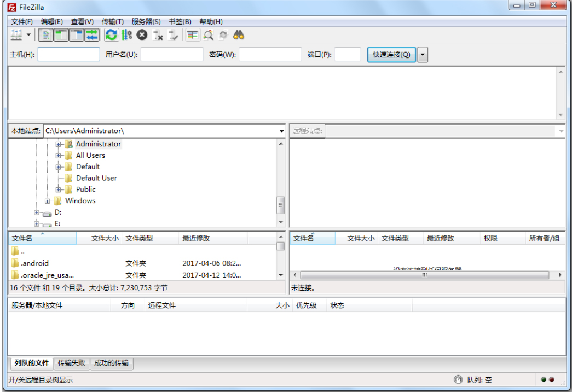Open parent directory '..' entry
Viewport: 572px width, 392px height.
pos(142,251)
